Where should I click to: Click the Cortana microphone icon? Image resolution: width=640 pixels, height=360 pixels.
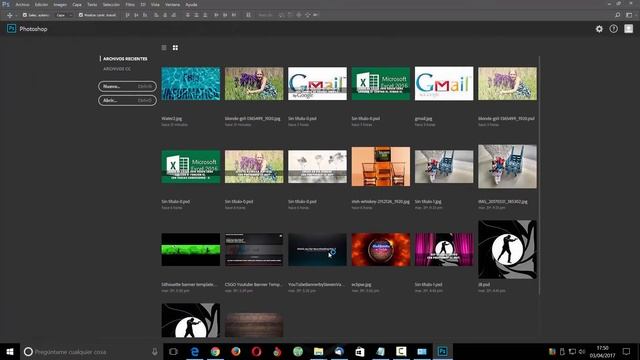[155, 351]
